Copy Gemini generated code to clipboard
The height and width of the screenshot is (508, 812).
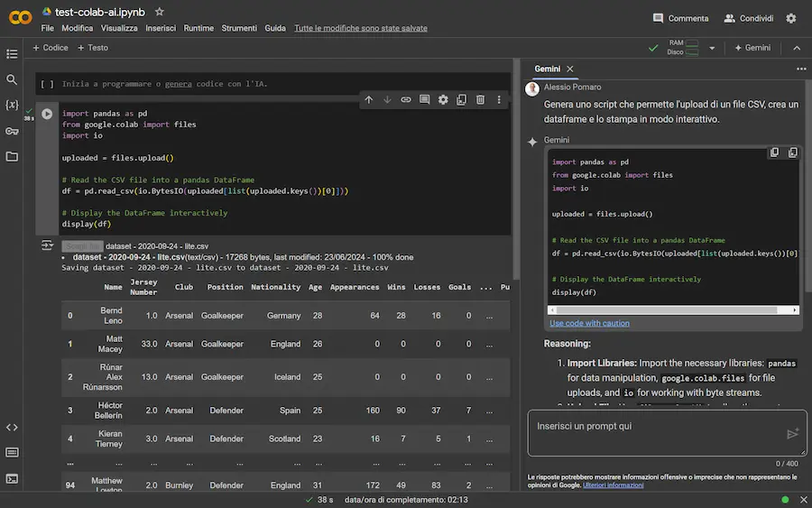(774, 152)
